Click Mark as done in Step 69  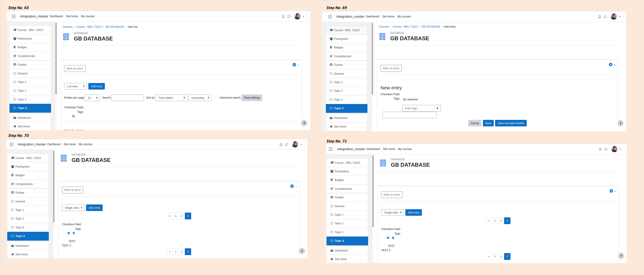coord(391,69)
